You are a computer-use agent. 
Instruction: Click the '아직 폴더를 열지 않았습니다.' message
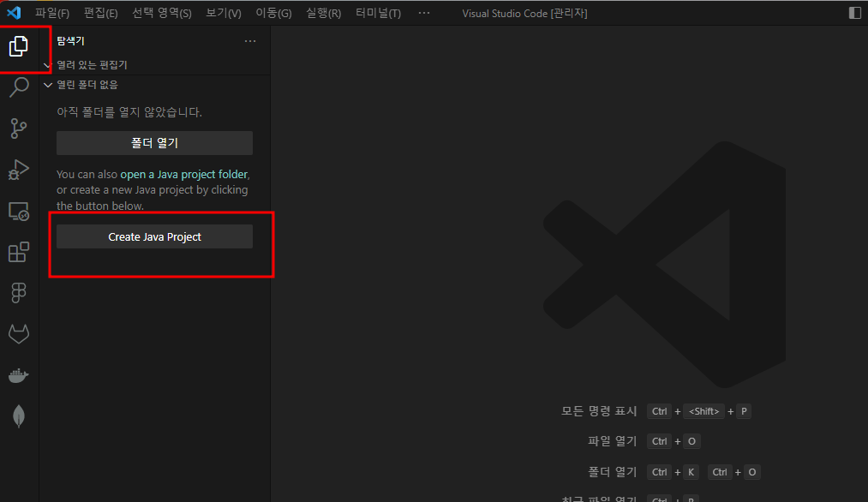coord(129,112)
